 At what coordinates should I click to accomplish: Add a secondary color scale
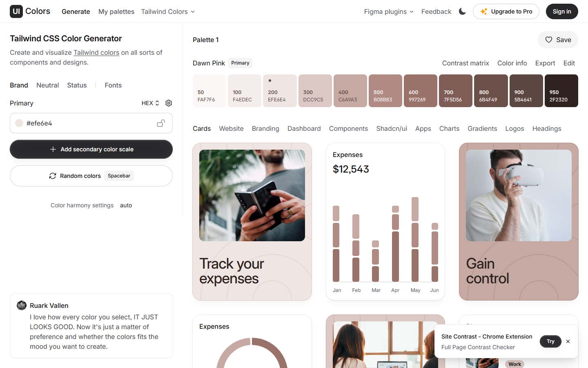click(91, 149)
